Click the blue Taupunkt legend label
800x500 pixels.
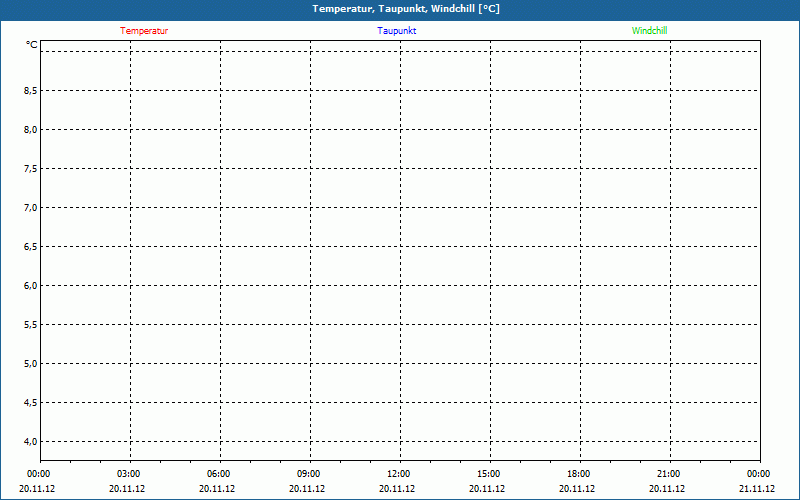[x=396, y=31]
